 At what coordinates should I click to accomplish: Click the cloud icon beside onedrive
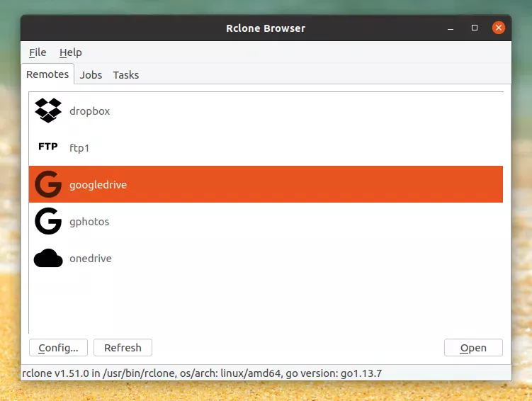click(48, 258)
